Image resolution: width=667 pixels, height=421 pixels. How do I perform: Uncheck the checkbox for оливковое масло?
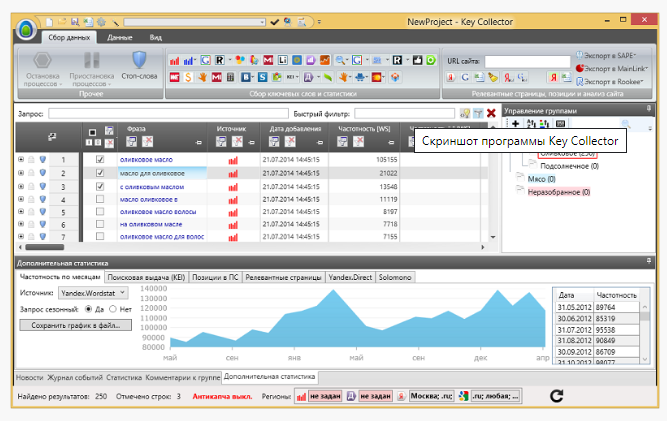tap(100, 159)
